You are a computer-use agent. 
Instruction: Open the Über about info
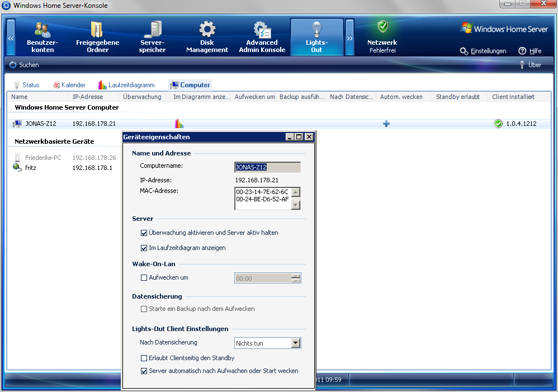(530, 65)
